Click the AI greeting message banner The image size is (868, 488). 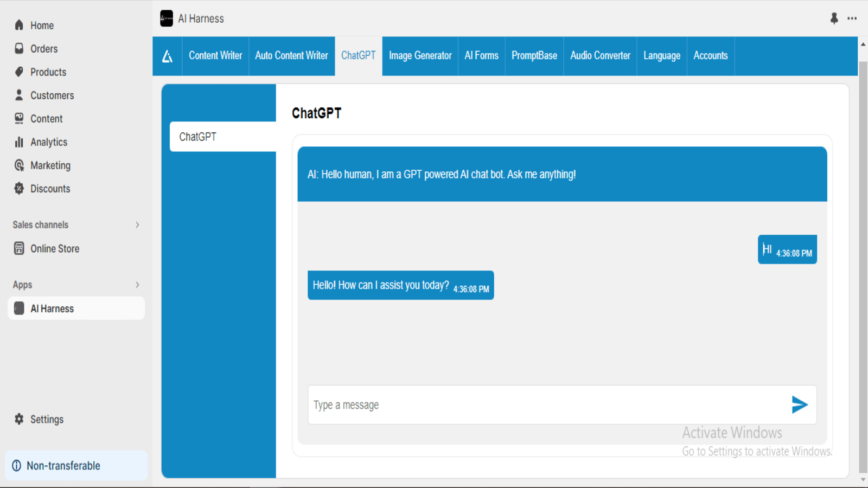562,174
